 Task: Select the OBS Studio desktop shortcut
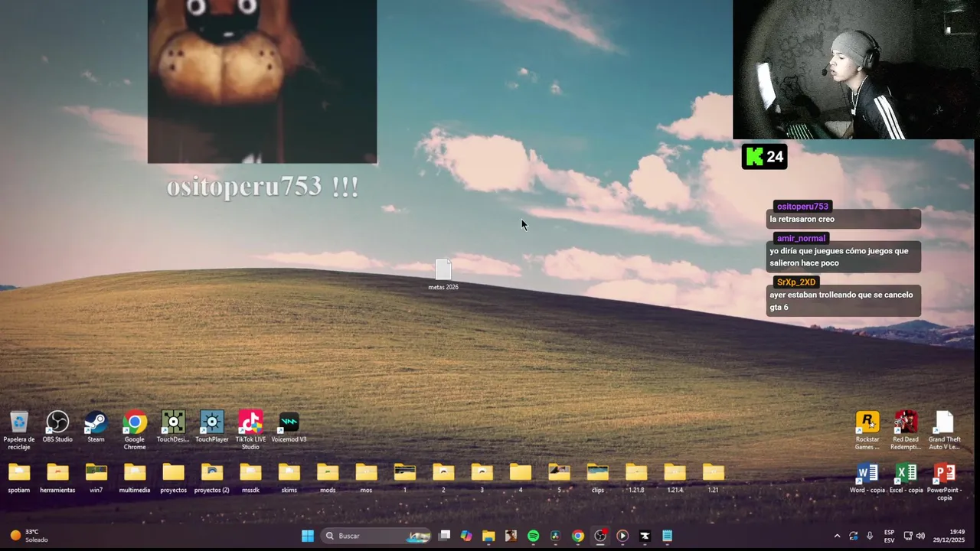pyautogui.click(x=57, y=427)
